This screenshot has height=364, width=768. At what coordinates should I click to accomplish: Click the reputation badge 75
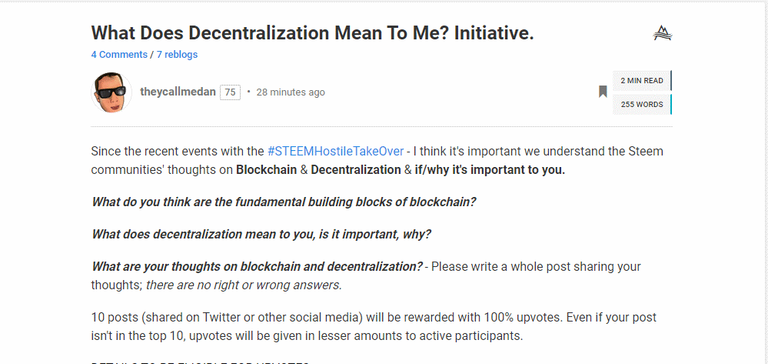(230, 92)
